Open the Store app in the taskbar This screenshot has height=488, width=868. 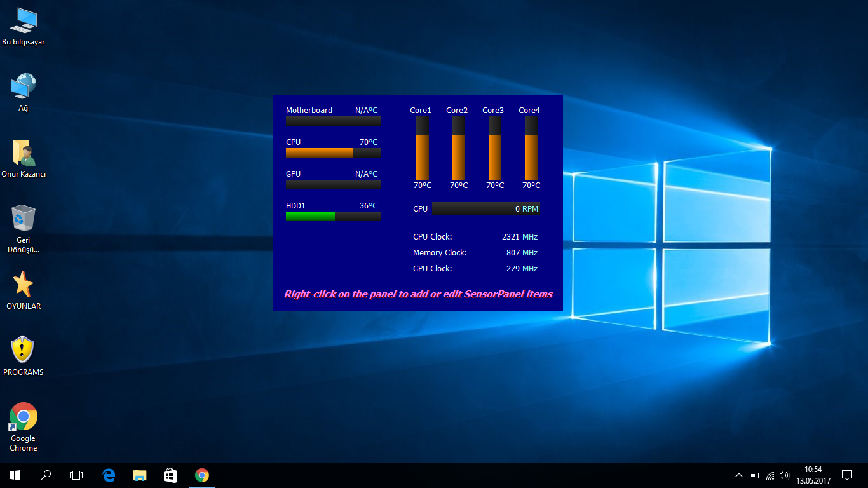click(x=171, y=475)
